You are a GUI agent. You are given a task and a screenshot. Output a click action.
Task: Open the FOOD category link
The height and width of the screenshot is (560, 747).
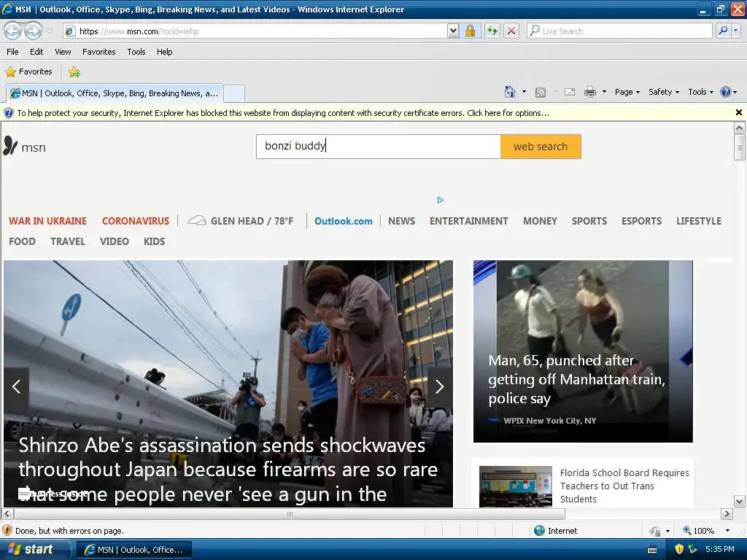coord(22,241)
